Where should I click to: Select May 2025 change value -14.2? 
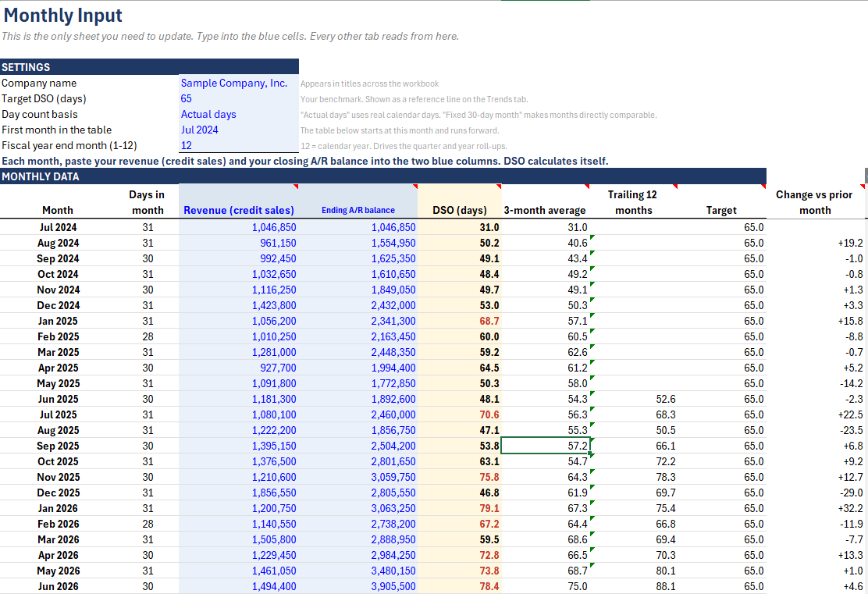[816, 383]
